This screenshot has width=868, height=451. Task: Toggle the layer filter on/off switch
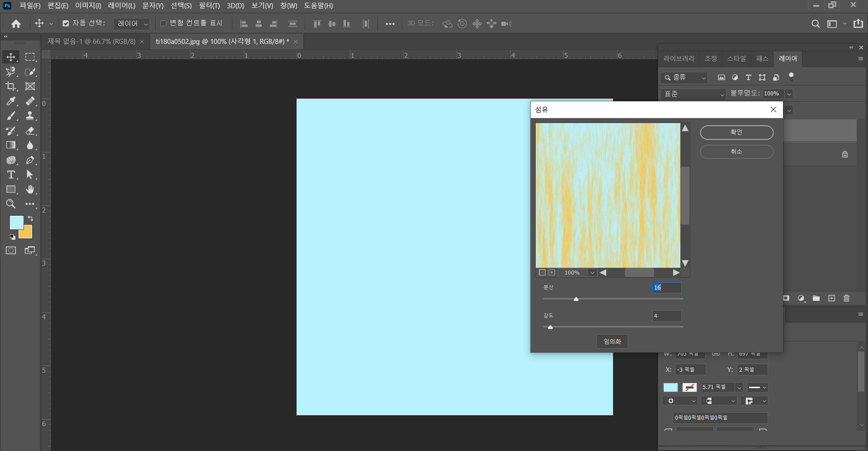tap(791, 77)
